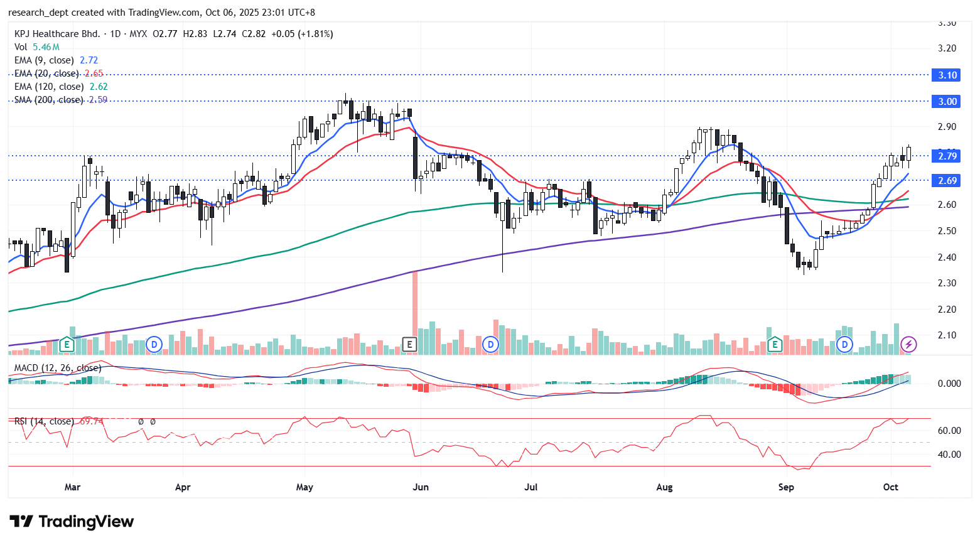
Task: Click the green earnings marker near March
Action: (67, 344)
